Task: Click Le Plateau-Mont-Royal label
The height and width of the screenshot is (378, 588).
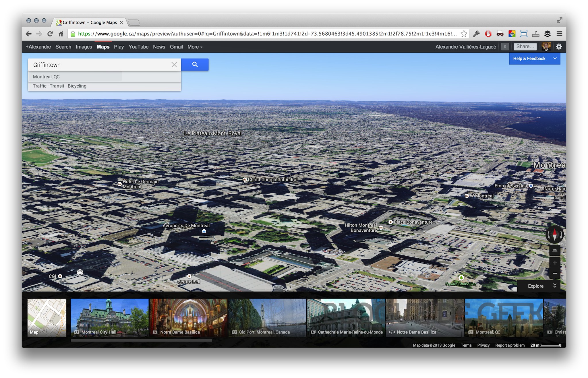Action: click(213, 133)
